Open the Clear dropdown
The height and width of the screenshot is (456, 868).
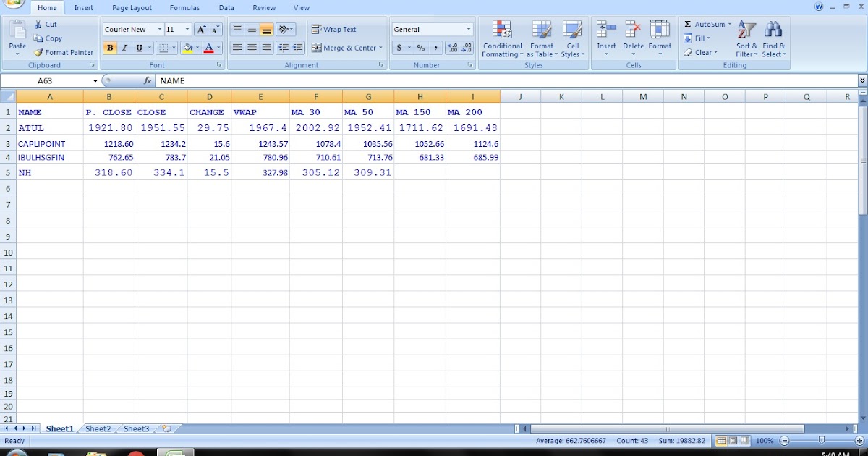[701, 52]
